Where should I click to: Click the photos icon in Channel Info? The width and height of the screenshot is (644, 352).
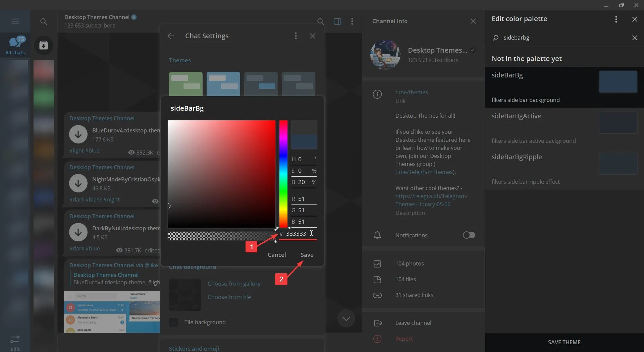coord(377,263)
